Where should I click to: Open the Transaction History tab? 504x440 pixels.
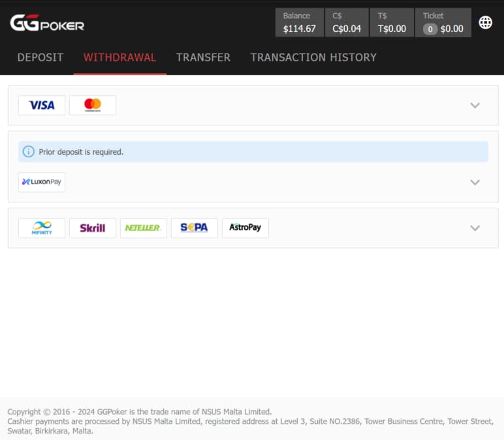(x=313, y=57)
